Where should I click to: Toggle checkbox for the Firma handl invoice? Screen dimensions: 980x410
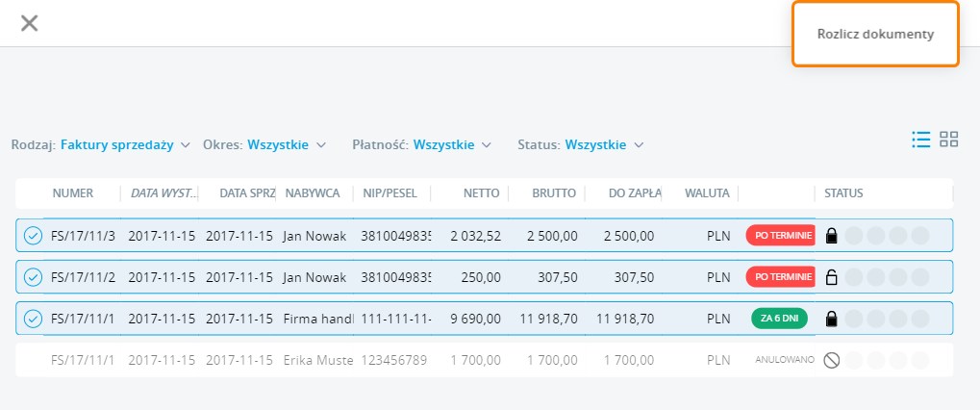(x=33, y=319)
